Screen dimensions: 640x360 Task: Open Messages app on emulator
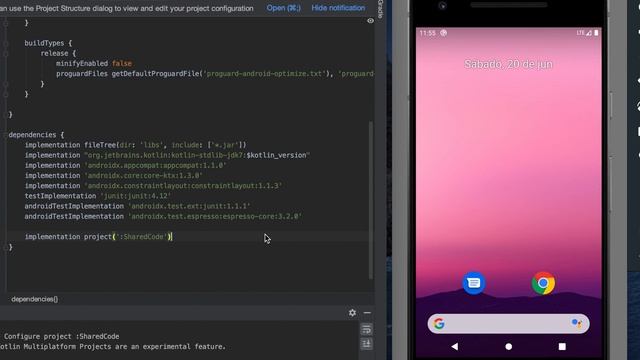473,283
